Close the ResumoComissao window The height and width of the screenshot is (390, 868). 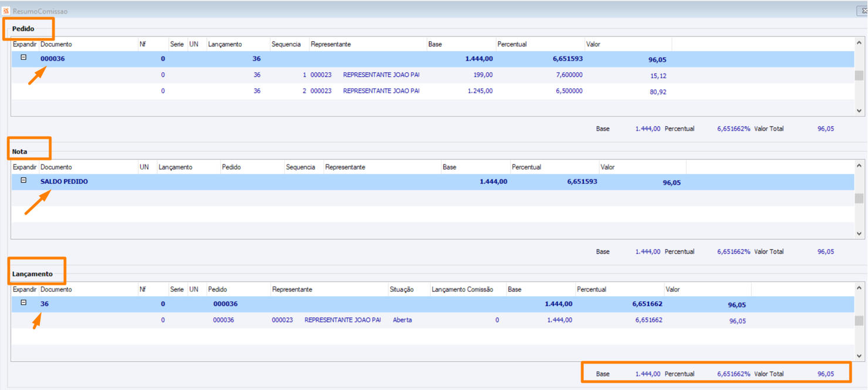[862, 11]
